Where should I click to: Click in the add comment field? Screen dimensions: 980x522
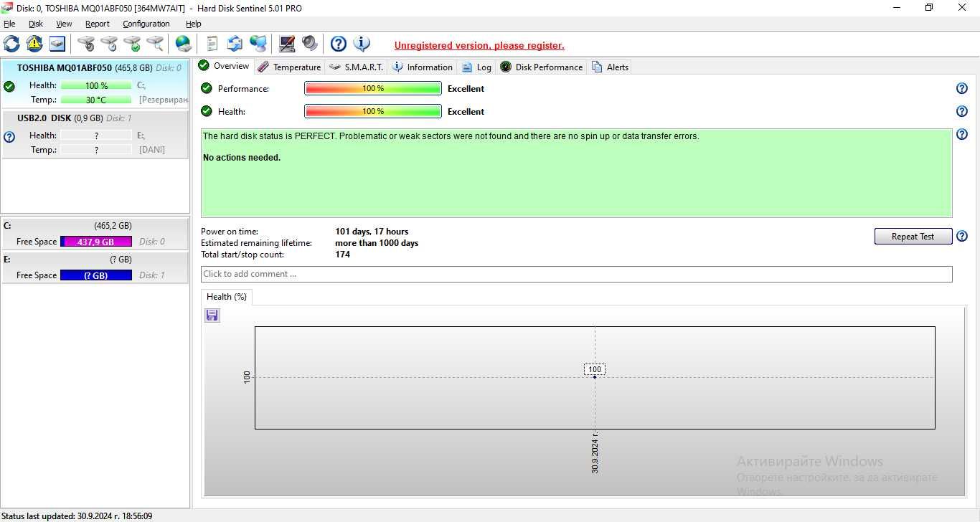pyautogui.click(x=577, y=274)
